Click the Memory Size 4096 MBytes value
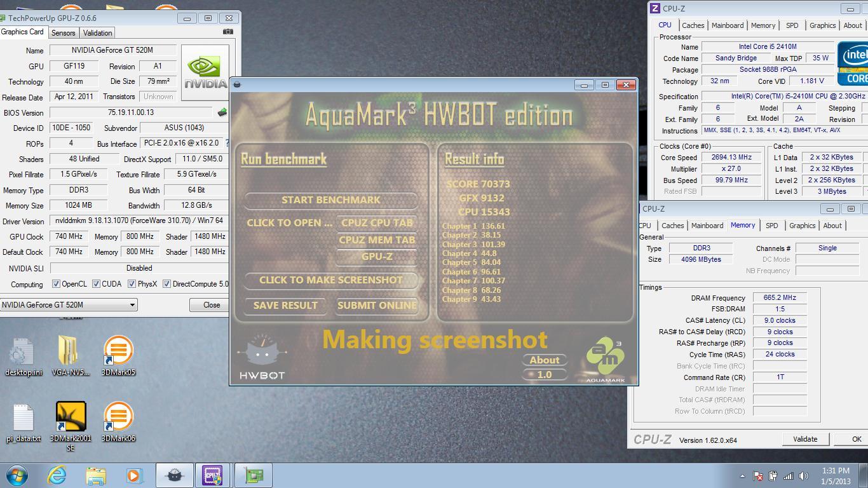 (x=701, y=259)
